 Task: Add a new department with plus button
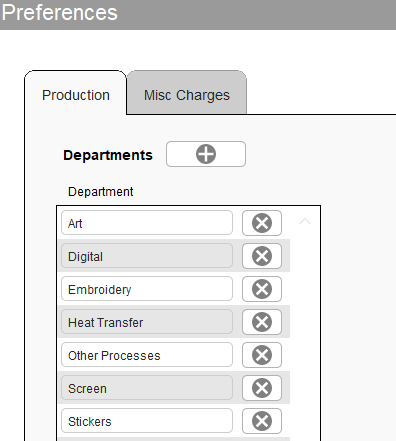tap(206, 154)
